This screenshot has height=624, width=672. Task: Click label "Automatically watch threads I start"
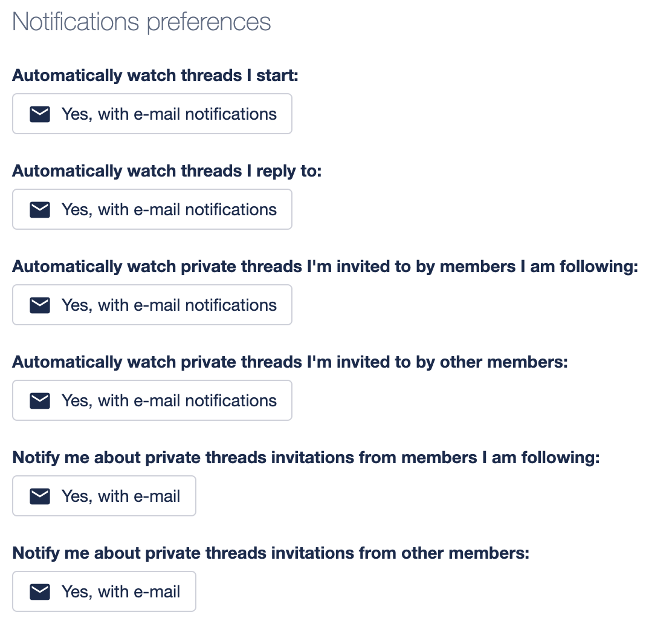click(x=156, y=76)
